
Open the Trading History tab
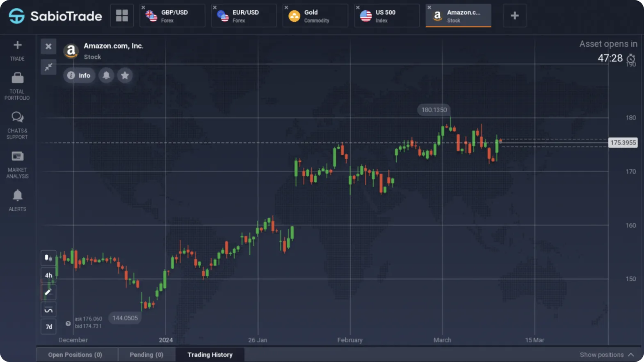(x=210, y=355)
